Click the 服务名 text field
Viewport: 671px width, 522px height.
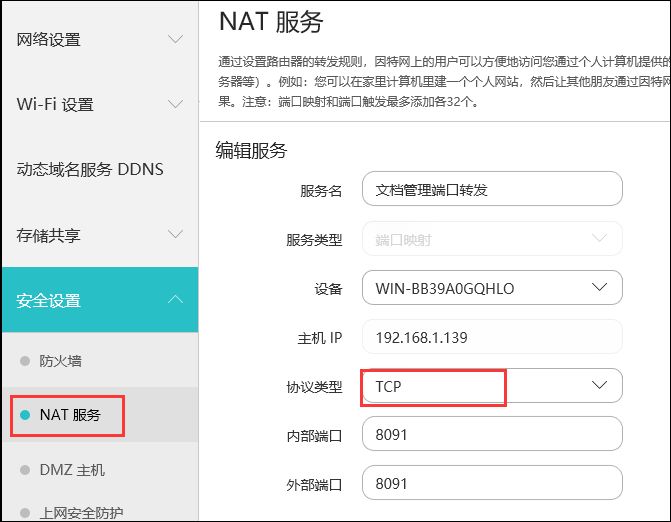491,189
